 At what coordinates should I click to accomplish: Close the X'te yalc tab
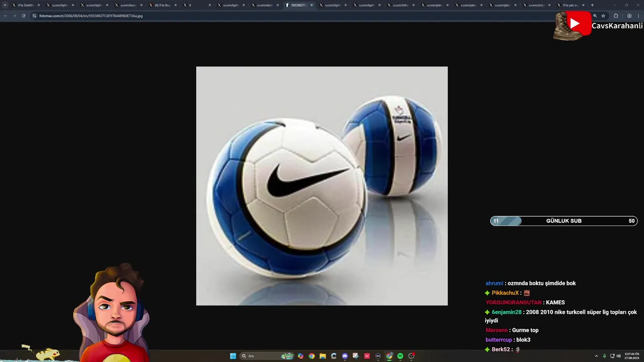click(x=584, y=5)
